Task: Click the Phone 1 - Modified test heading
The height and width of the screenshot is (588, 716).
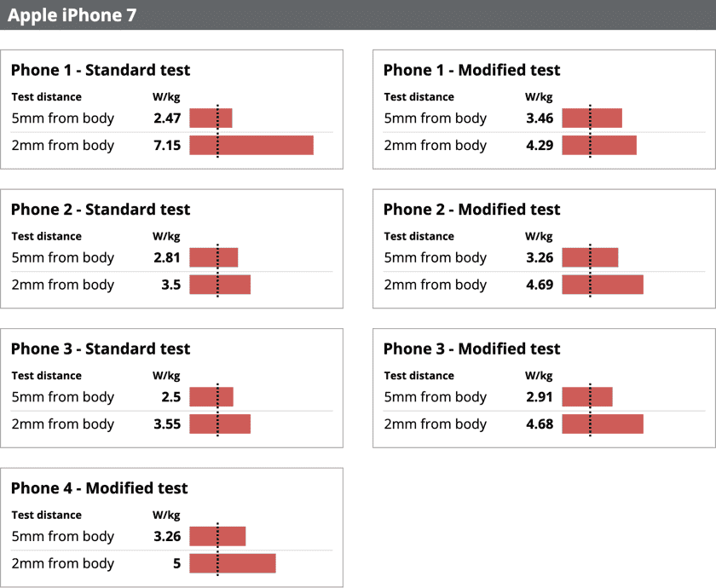Action: [x=472, y=70]
